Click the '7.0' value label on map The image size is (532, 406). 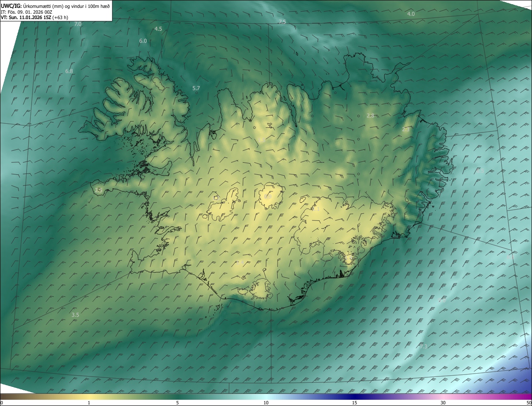(78, 24)
